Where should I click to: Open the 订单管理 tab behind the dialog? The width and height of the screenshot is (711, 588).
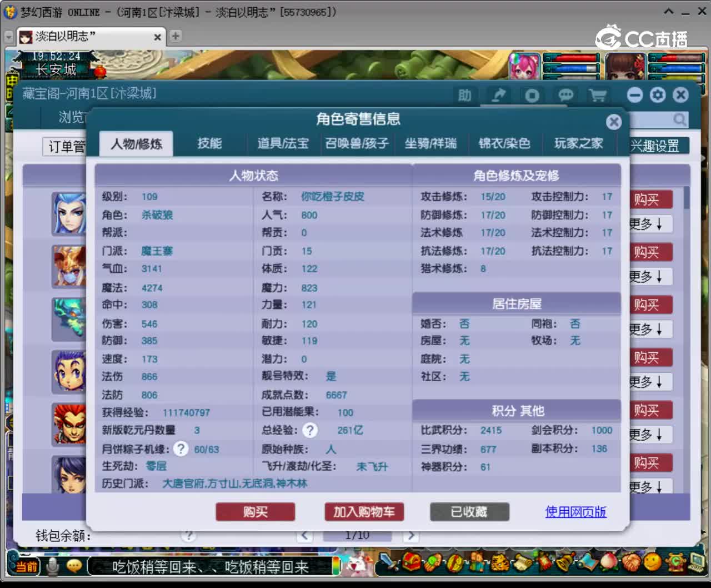click(x=66, y=147)
